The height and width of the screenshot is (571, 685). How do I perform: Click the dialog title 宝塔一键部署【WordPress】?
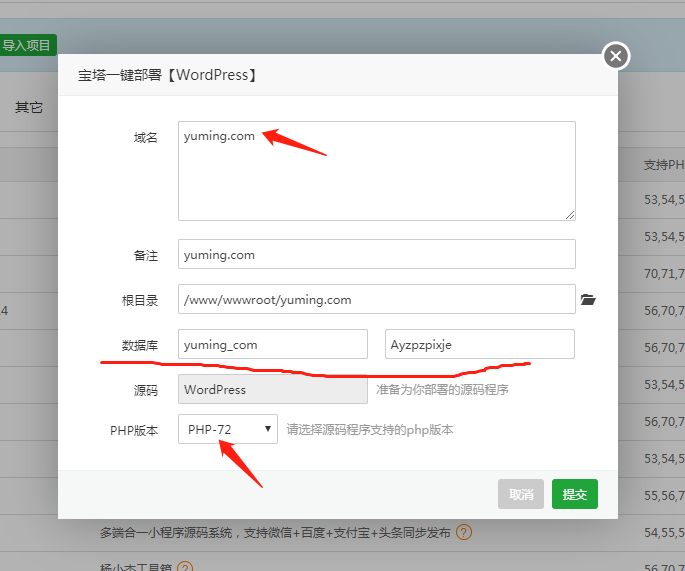(168, 75)
